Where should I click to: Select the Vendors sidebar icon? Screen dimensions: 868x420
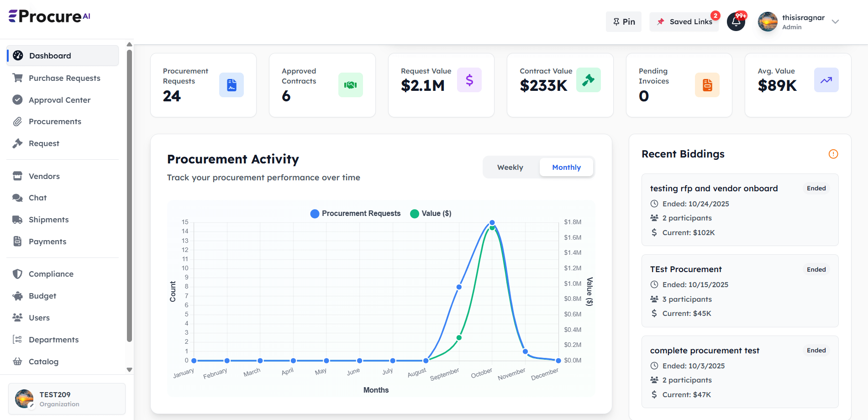tap(17, 176)
